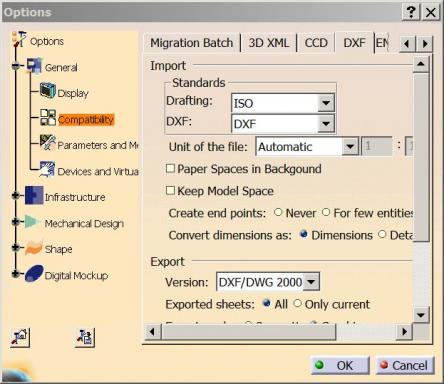Select Never for create end points

(278, 212)
